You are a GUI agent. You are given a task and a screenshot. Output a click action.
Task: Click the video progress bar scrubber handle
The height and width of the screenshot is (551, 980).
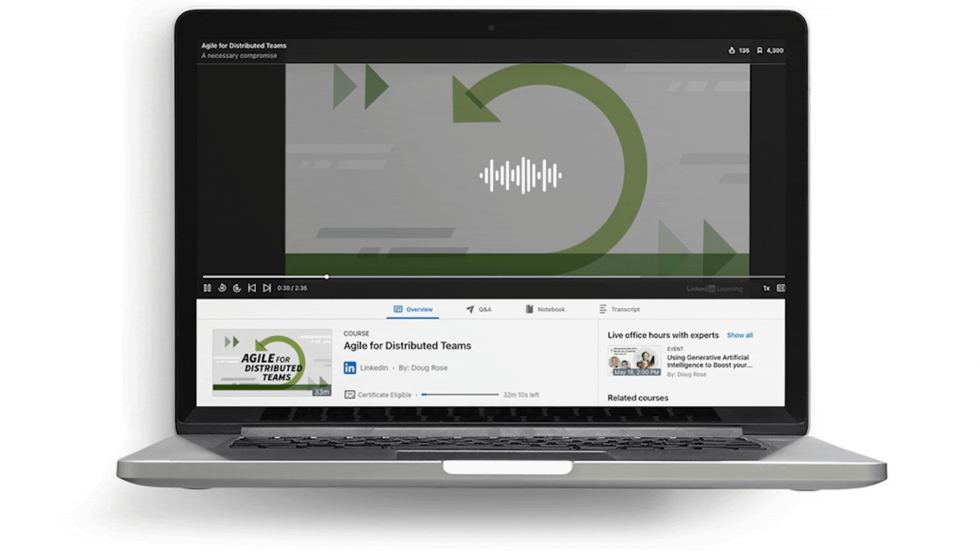pyautogui.click(x=327, y=277)
